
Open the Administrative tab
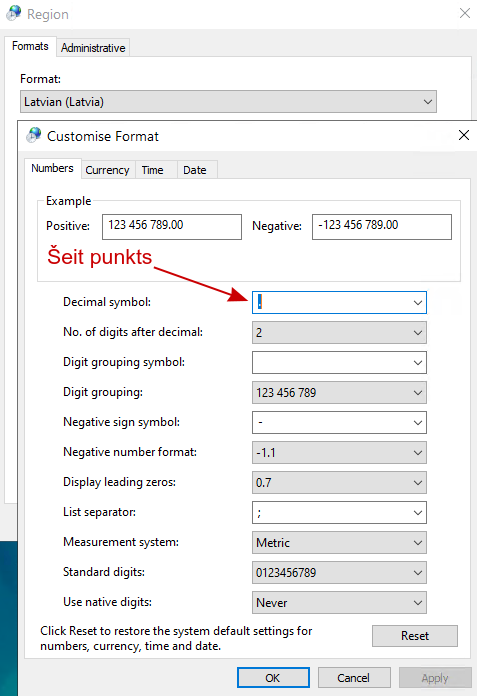click(x=93, y=48)
